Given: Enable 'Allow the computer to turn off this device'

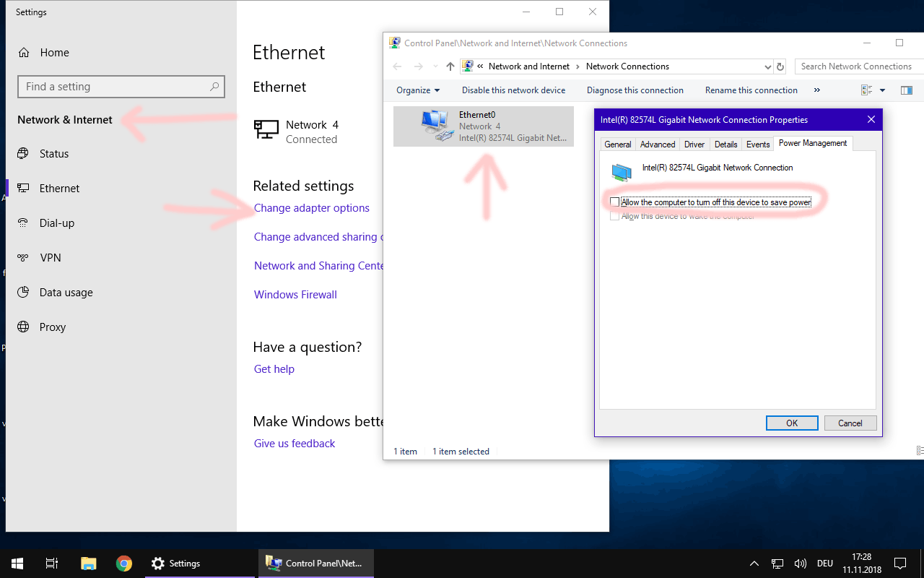Looking at the screenshot, I should [615, 202].
